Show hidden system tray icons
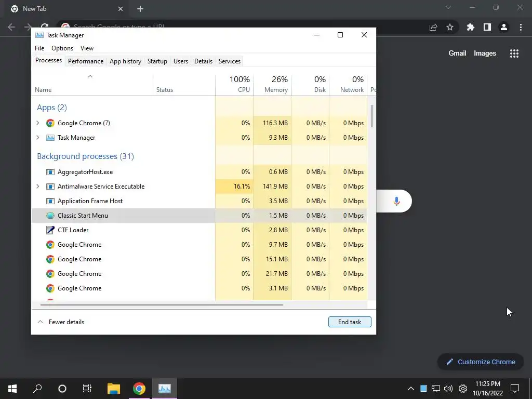 tap(410, 389)
